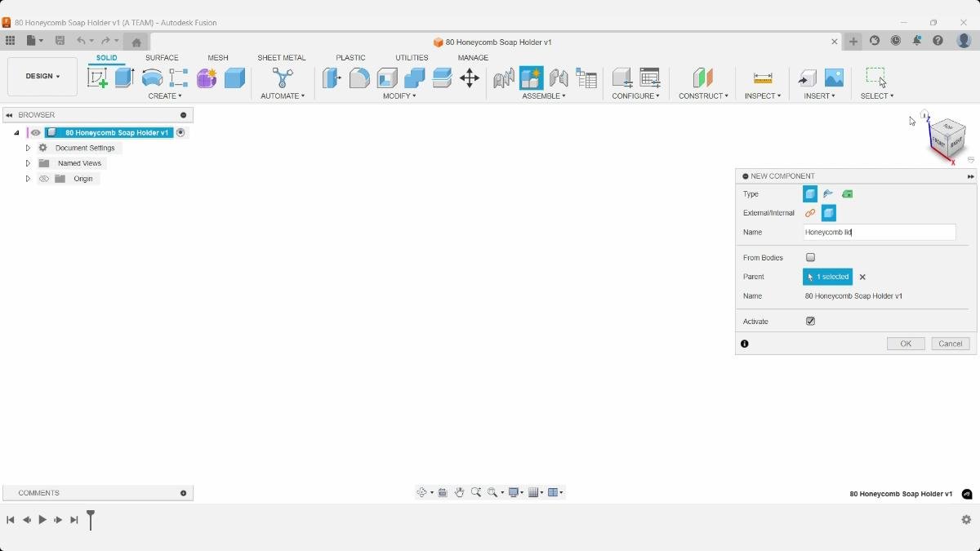Viewport: 980px width, 551px height.
Task: Open the Bill of Materials tool
Action: [x=586, y=78]
